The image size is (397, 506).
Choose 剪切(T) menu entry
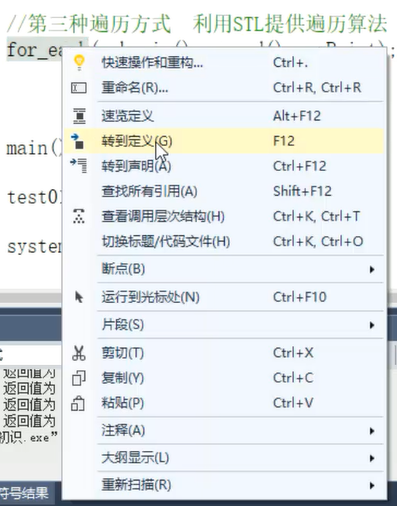(223, 353)
